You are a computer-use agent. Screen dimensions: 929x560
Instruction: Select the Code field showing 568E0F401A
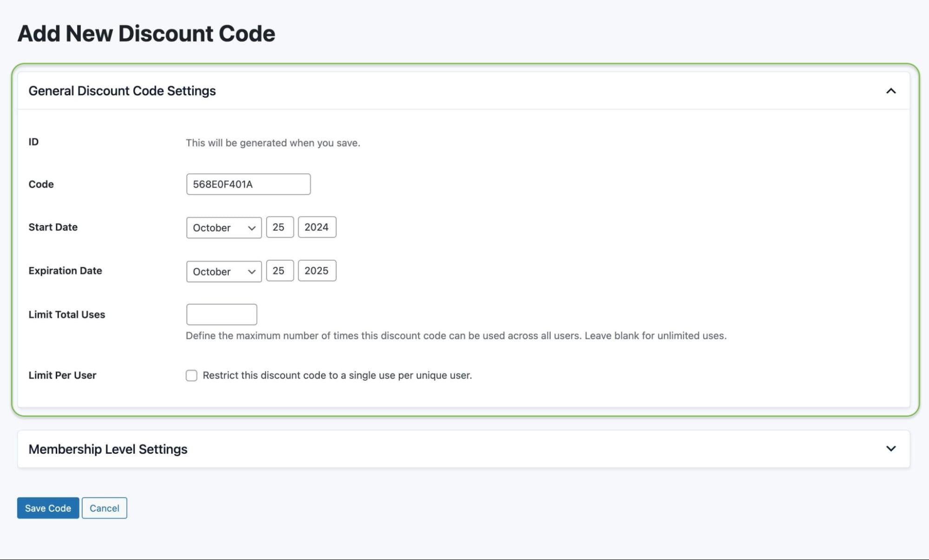(248, 184)
